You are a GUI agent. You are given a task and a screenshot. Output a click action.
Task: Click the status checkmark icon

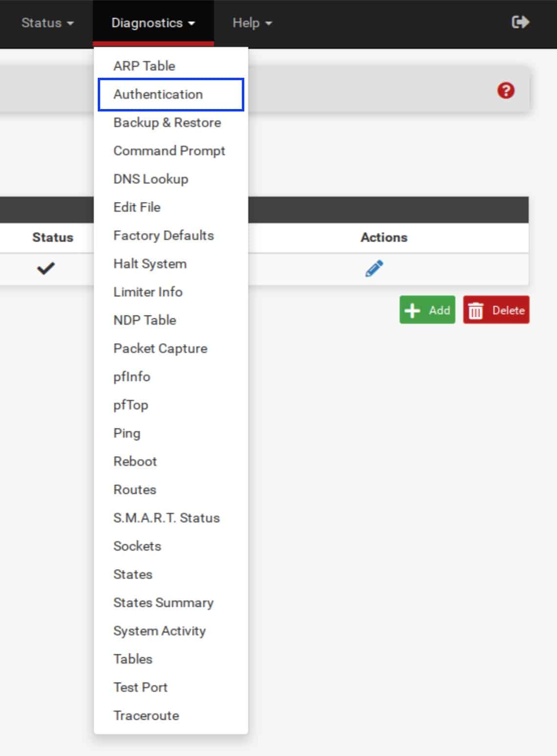tap(46, 268)
